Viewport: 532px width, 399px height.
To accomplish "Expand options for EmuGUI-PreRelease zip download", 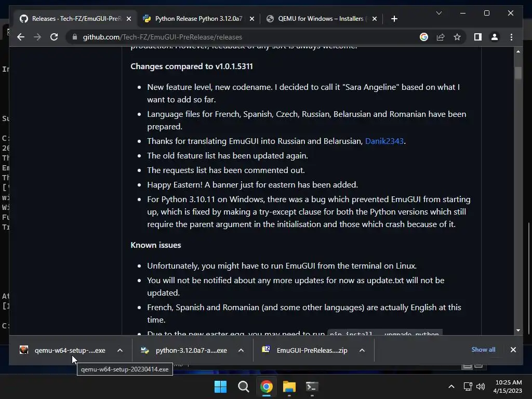I will click(x=362, y=350).
